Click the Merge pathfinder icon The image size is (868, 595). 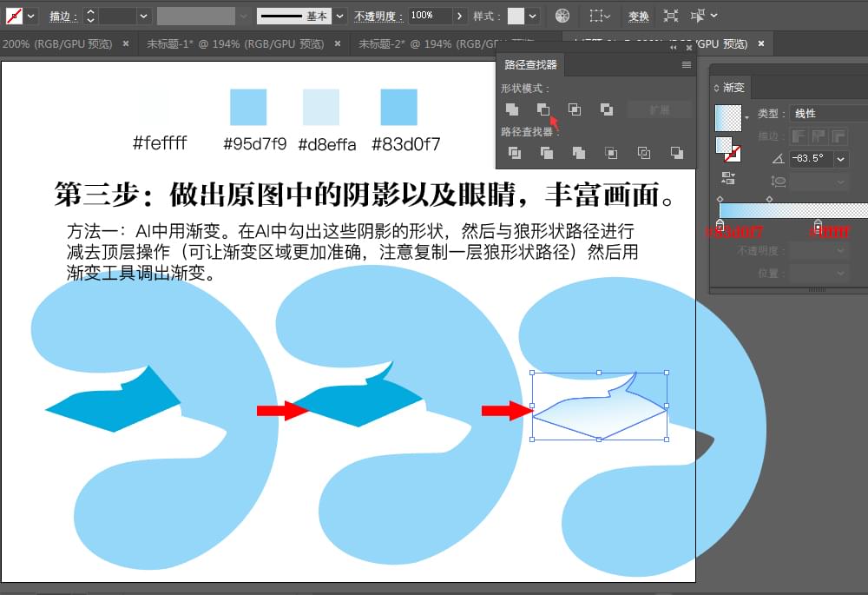[x=578, y=153]
